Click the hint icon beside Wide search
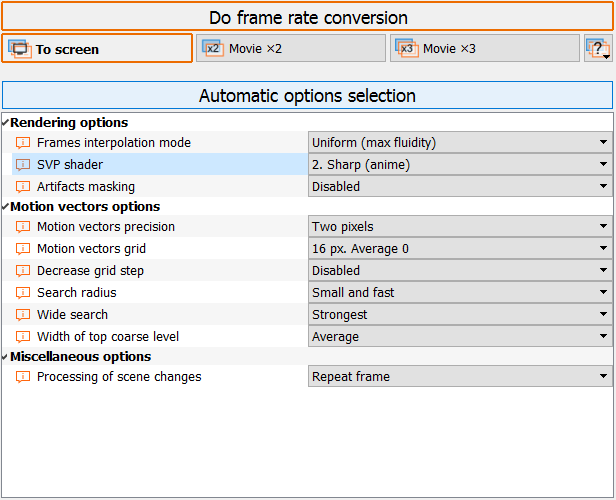Screen dimensions: 616x500 [x=23, y=315]
